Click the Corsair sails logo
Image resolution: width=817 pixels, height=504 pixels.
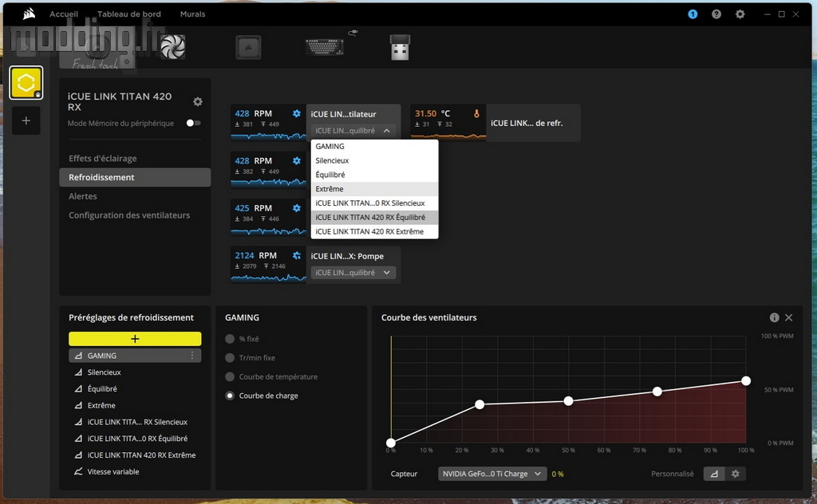point(30,14)
